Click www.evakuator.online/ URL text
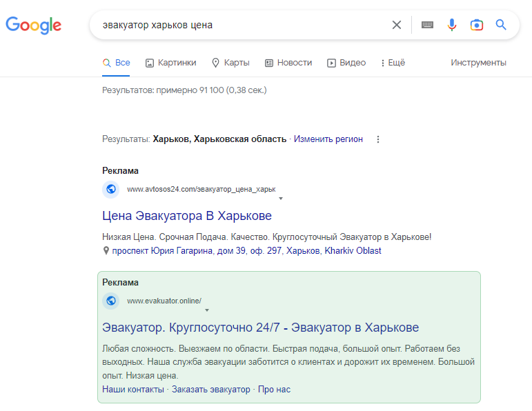The image size is (532, 411). [164, 301]
